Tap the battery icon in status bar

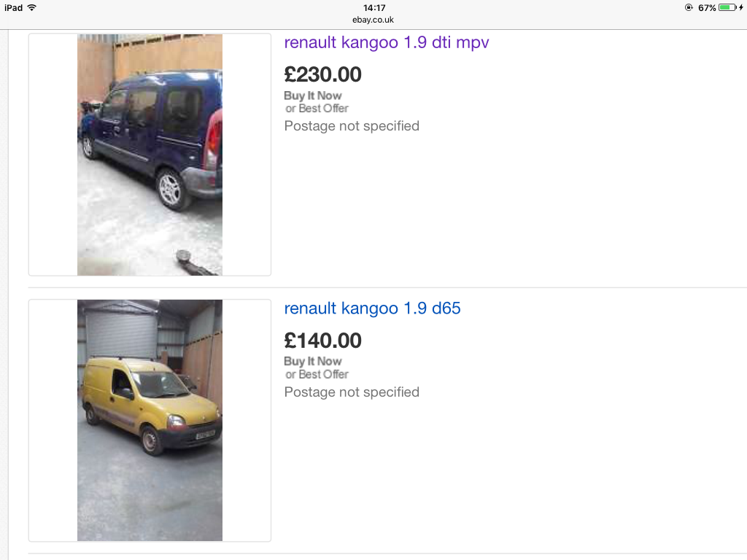click(727, 7)
